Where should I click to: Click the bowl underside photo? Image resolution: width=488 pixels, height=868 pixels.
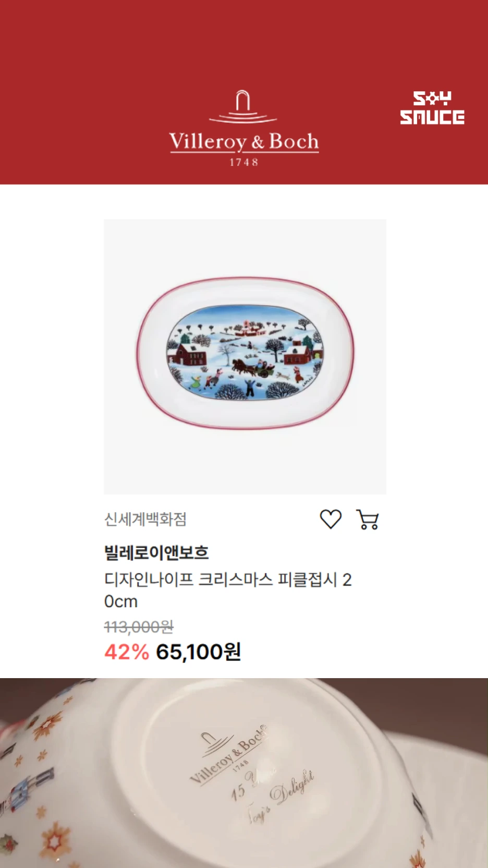(x=244, y=773)
